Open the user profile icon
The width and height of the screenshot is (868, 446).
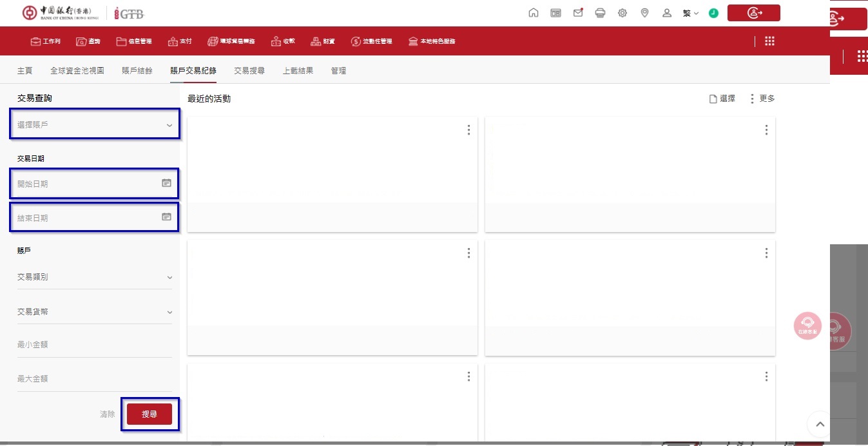[667, 13]
